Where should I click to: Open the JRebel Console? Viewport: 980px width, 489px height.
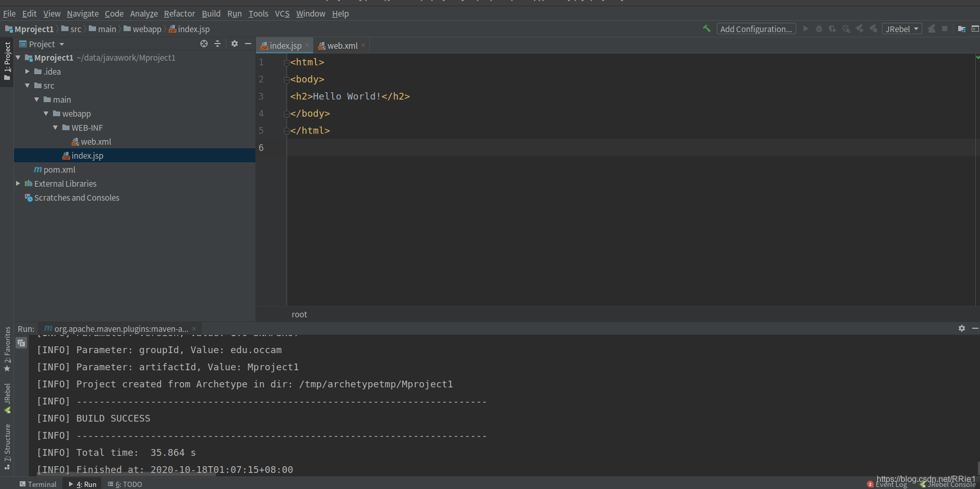coord(947,485)
